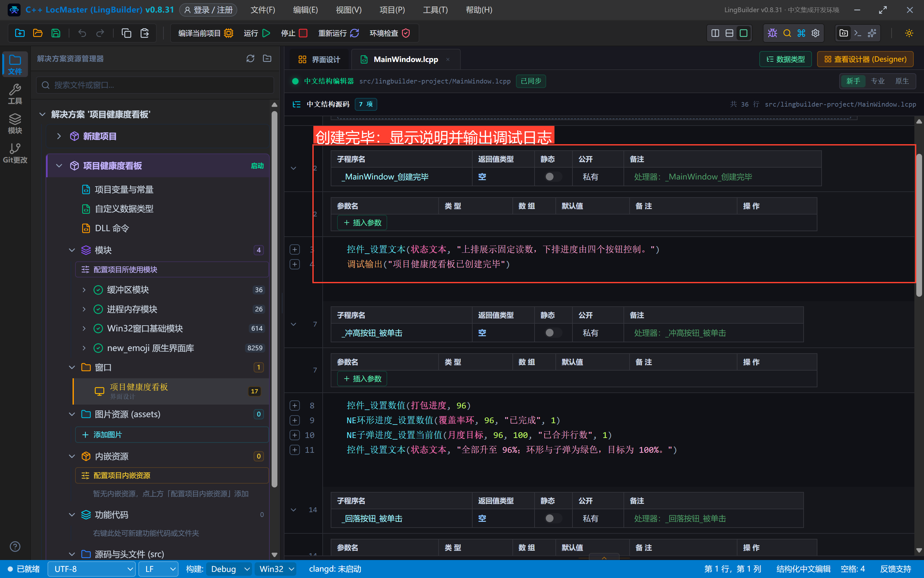
Task: Click the help question mark icon
Action: click(x=15, y=546)
